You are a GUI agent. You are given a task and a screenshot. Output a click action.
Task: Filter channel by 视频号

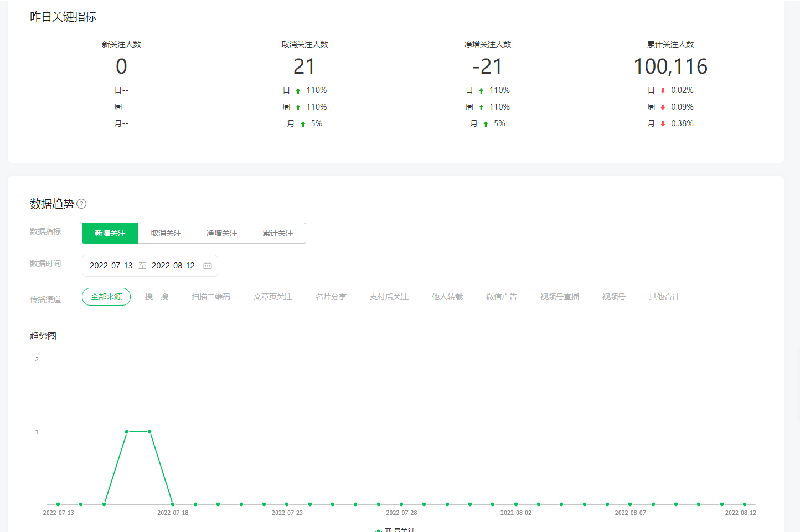[614, 297]
